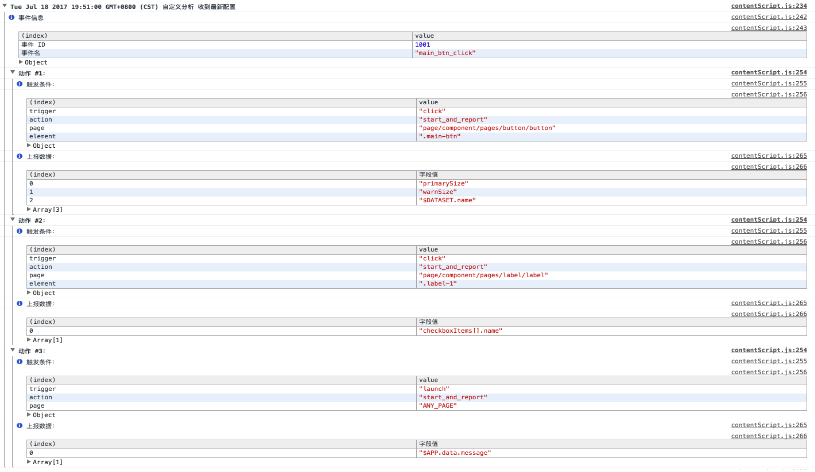Open contentScript.js:242 source link
Screen dimensions: 815x472
pos(768,17)
